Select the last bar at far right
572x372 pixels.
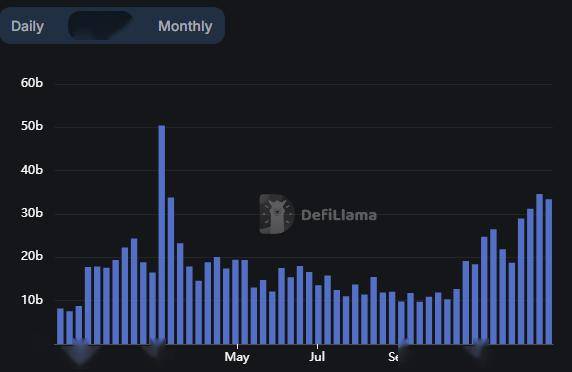549,272
